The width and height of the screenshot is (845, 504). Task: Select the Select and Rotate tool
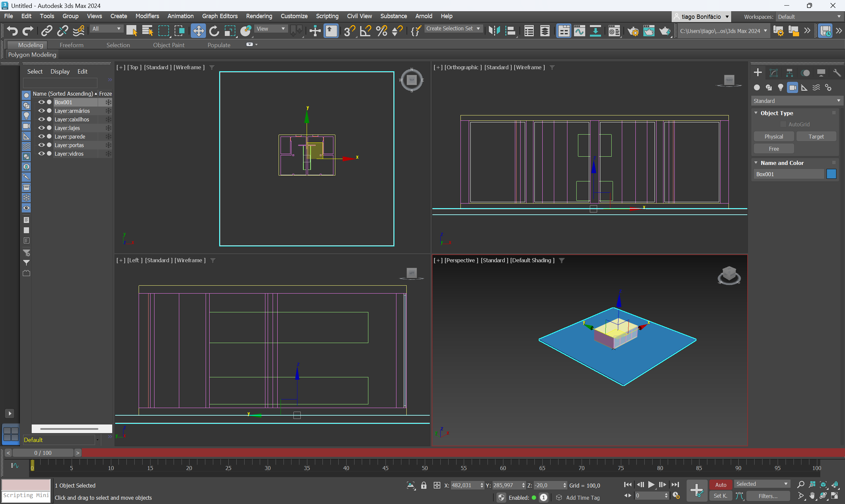(x=214, y=31)
